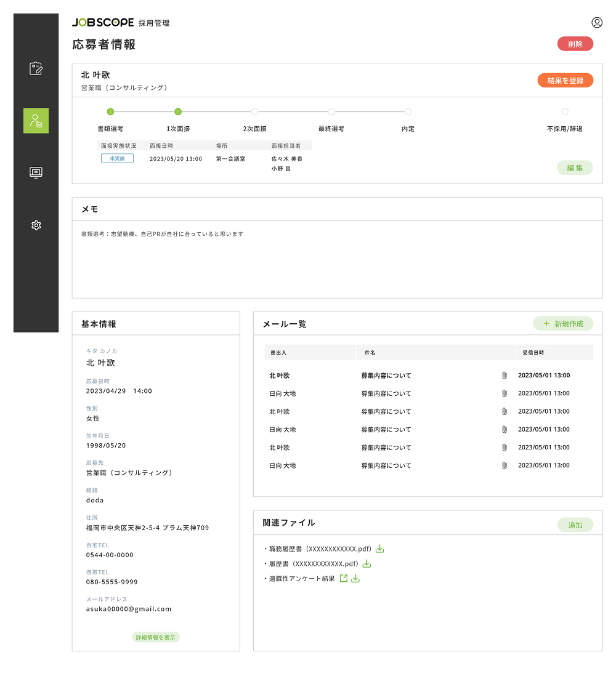The image size is (616, 676).
Task: Select the 1次面接 stage marker
Action: (x=178, y=111)
